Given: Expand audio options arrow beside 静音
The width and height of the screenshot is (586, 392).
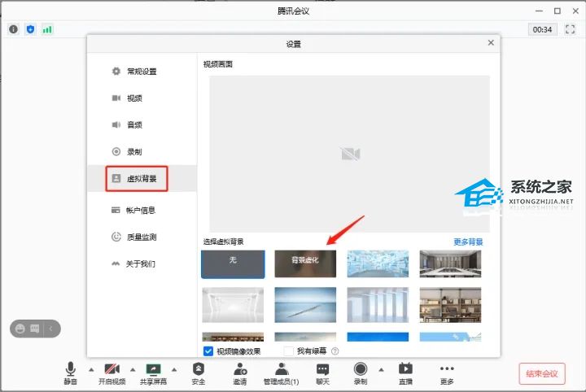Looking at the screenshot, I should point(91,370).
